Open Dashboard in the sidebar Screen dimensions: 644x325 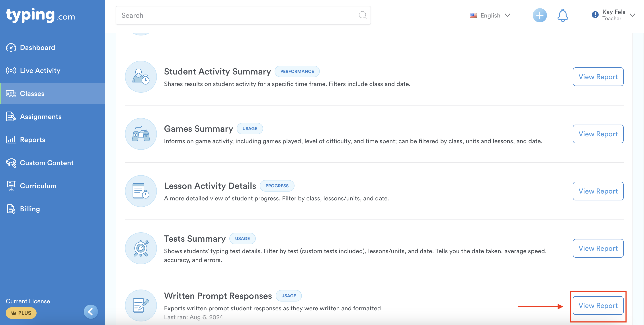pos(37,47)
